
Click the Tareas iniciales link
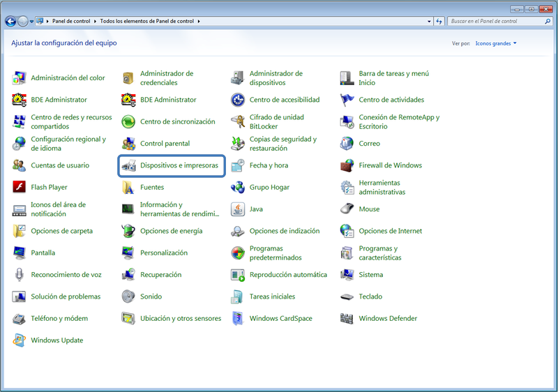(272, 296)
